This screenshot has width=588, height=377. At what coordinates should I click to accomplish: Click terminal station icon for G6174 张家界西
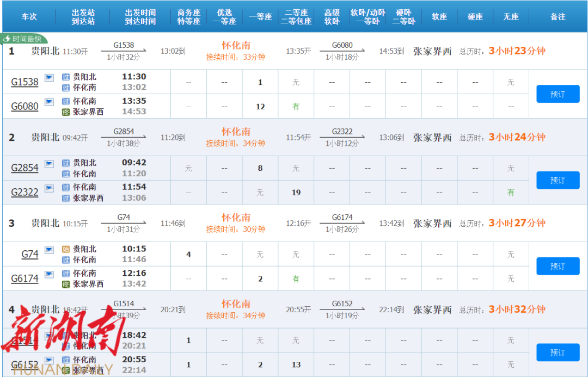[66, 284]
